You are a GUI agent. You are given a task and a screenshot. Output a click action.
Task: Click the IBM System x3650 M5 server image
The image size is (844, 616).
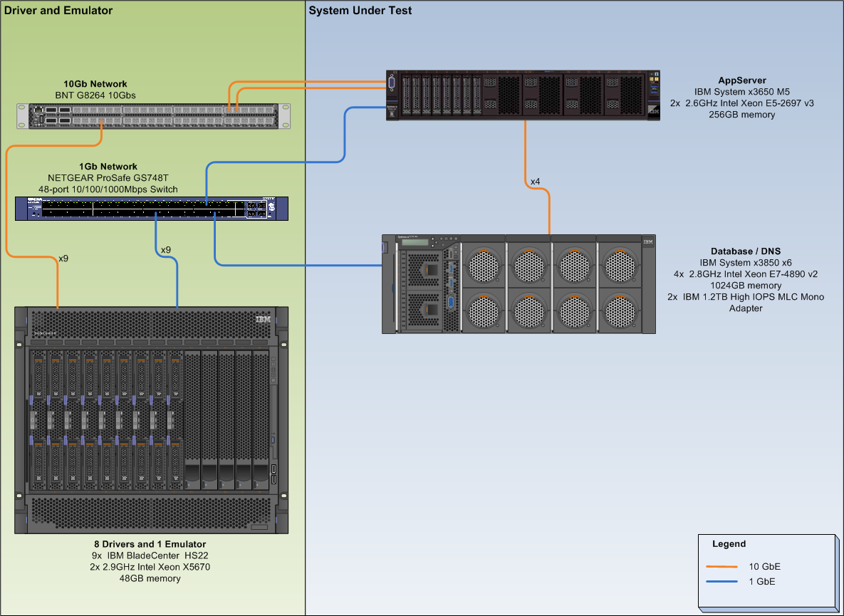(x=523, y=95)
